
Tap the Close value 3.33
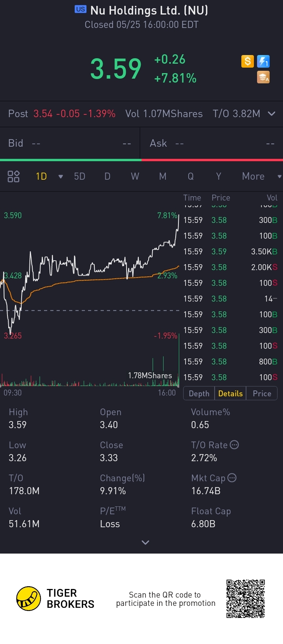[x=109, y=458]
